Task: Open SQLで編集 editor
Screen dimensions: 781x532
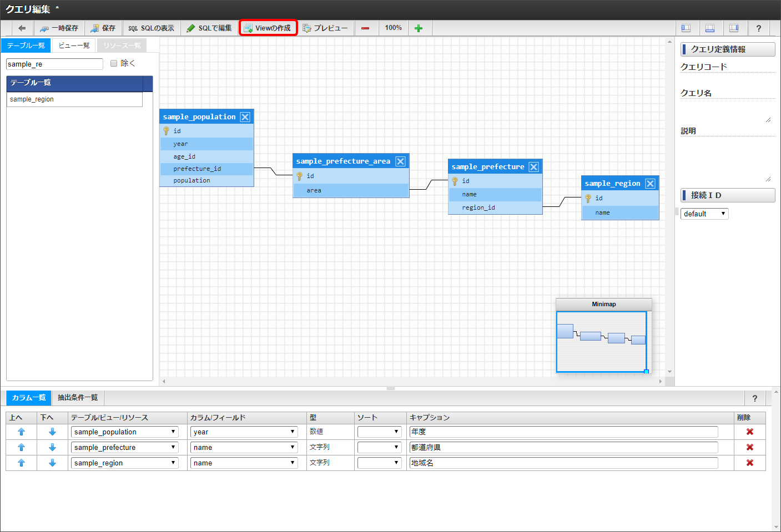Action: click(x=209, y=28)
